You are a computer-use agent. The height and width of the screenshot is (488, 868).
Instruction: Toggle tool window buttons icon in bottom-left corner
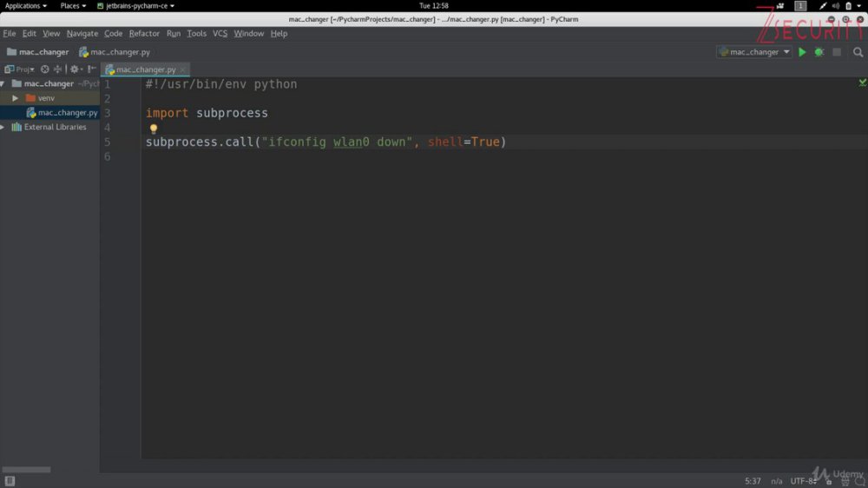[x=10, y=481]
